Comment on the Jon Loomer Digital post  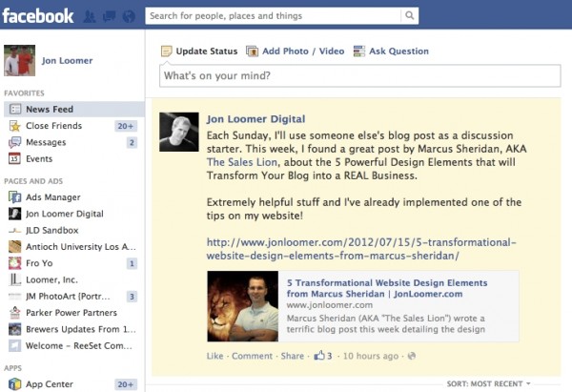[x=252, y=356]
